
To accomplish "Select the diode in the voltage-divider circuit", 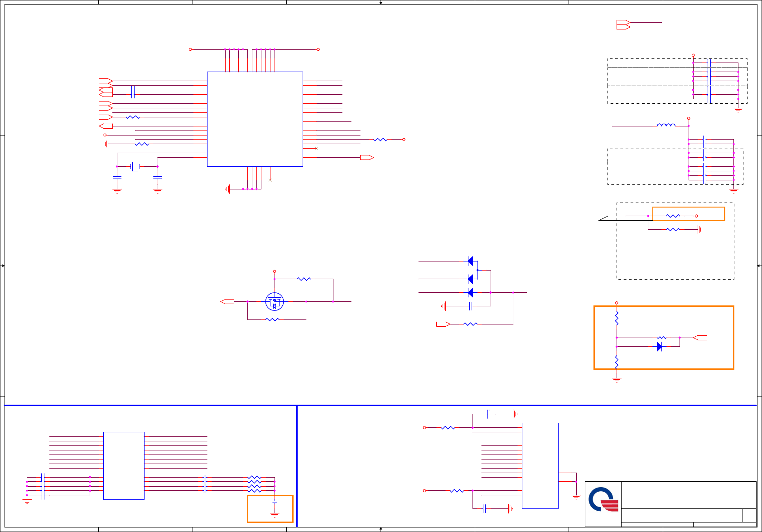I will (x=660, y=347).
